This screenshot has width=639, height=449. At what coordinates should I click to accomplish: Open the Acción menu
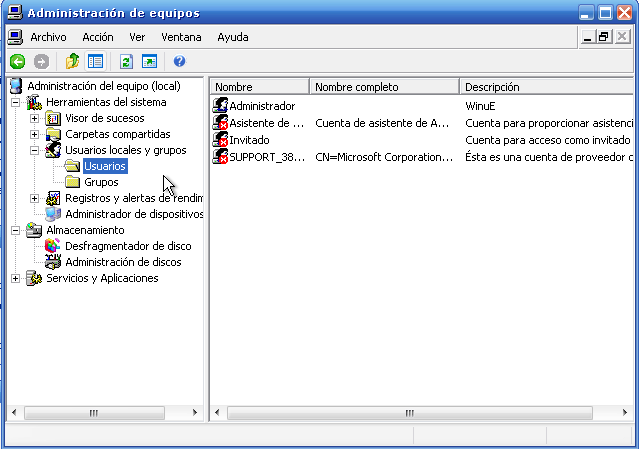pos(98,37)
